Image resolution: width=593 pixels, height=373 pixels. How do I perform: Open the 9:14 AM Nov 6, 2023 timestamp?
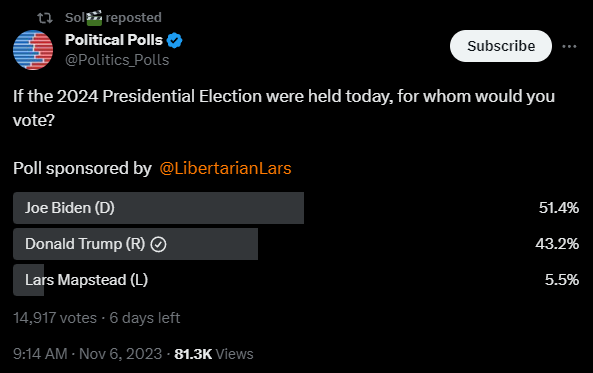click(x=87, y=354)
